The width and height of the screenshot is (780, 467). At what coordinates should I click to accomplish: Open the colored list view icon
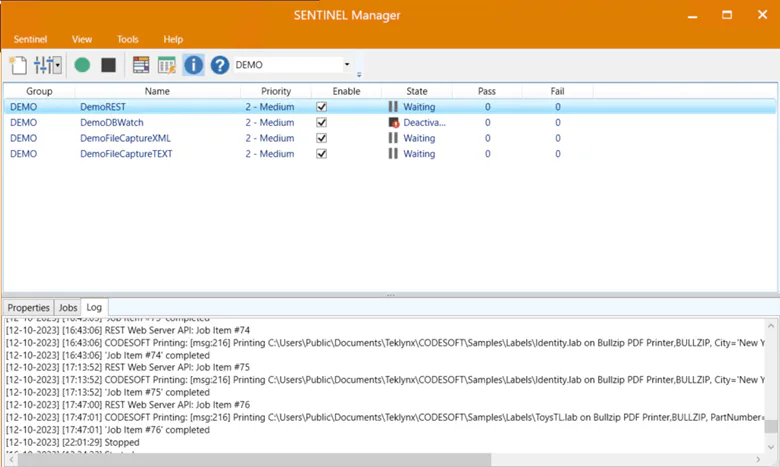coord(141,65)
